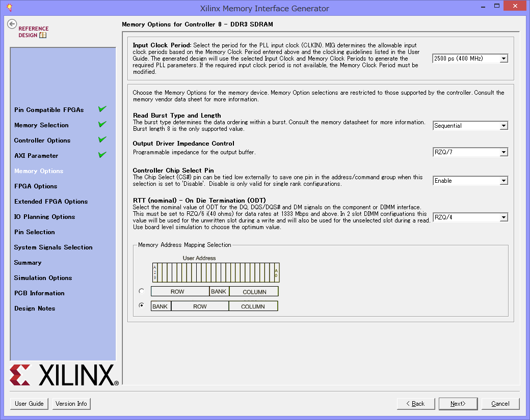Click the Xilinx logo
The width and height of the screenshot is (530, 420).
[64, 375]
